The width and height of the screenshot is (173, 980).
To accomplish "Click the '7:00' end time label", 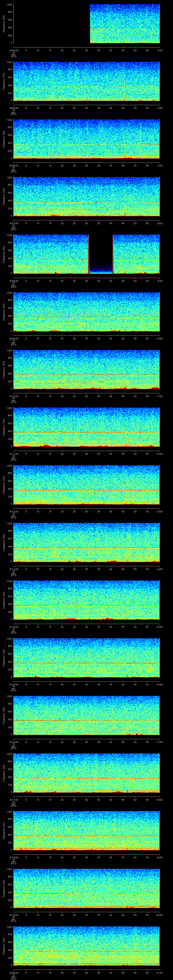I will click(160, 166).
